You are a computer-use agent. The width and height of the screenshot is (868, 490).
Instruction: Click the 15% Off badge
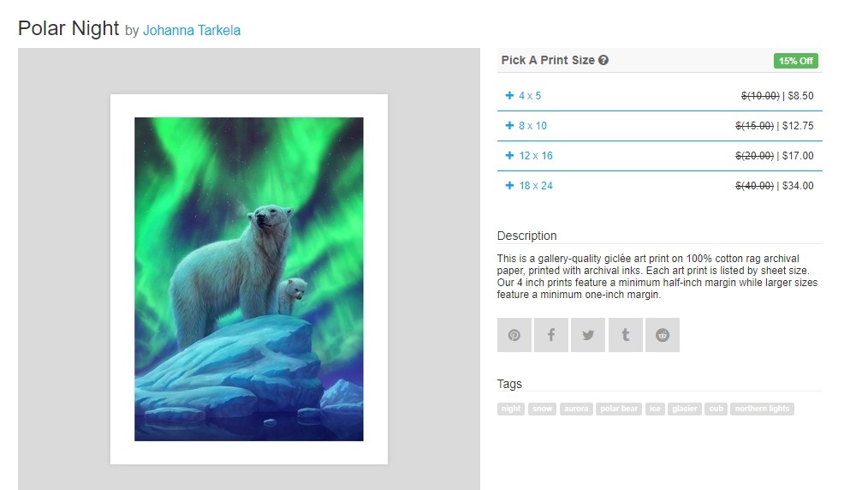tap(796, 61)
